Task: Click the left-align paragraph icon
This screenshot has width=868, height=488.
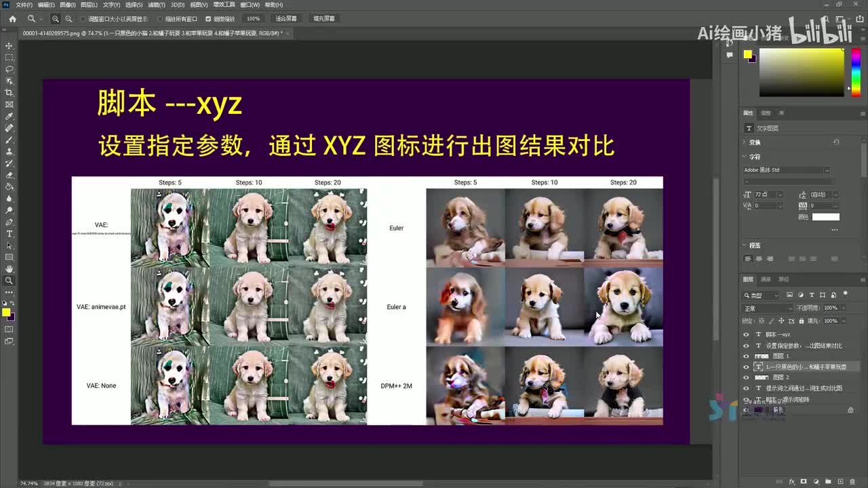Action: [748, 259]
